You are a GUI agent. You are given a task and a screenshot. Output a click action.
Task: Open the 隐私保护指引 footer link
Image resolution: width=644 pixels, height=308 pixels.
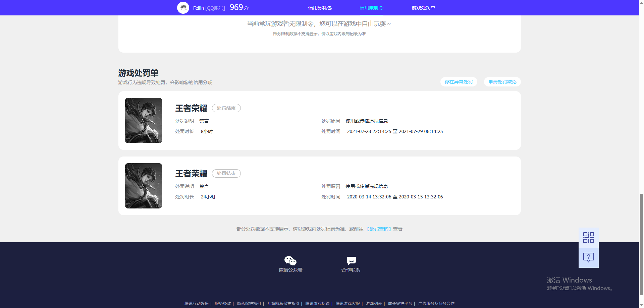coord(249,303)
